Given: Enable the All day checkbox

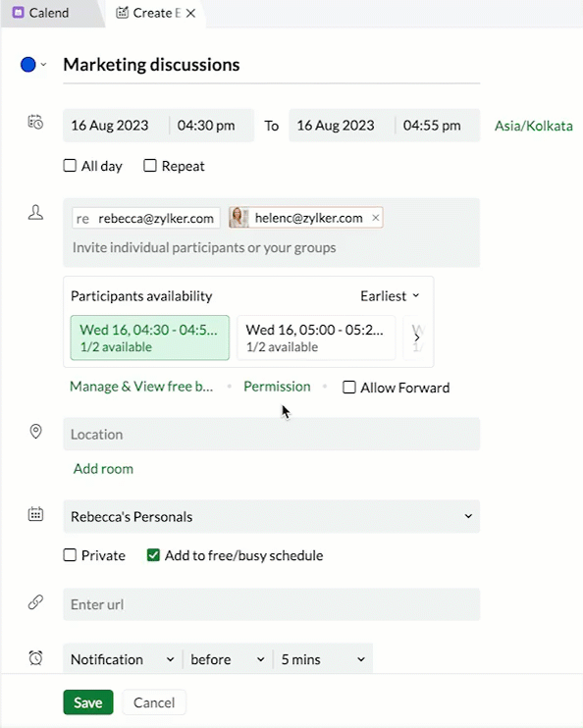Looking at the screenshot, I should [x=70, y=165].
